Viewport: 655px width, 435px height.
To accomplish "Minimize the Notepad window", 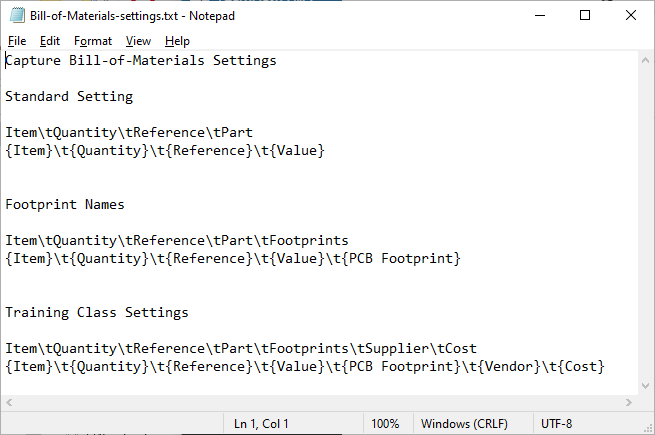I will [540, 15].
